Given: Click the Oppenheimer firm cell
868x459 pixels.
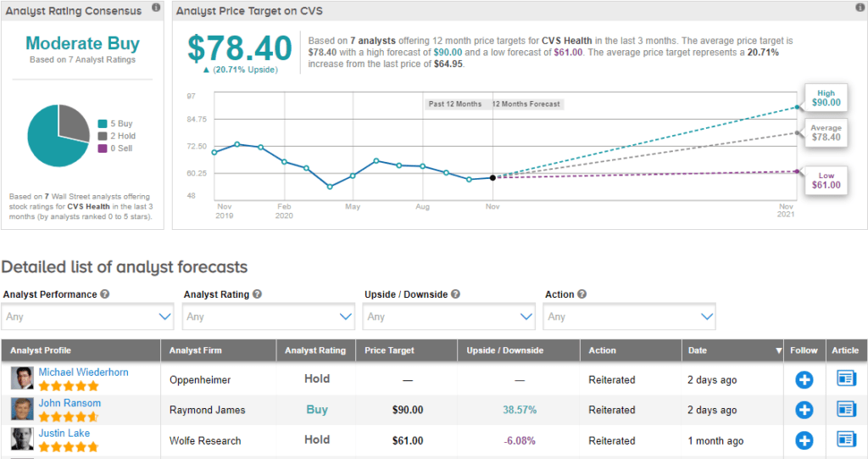Looking at the screenshot, I should coord(200,380).
